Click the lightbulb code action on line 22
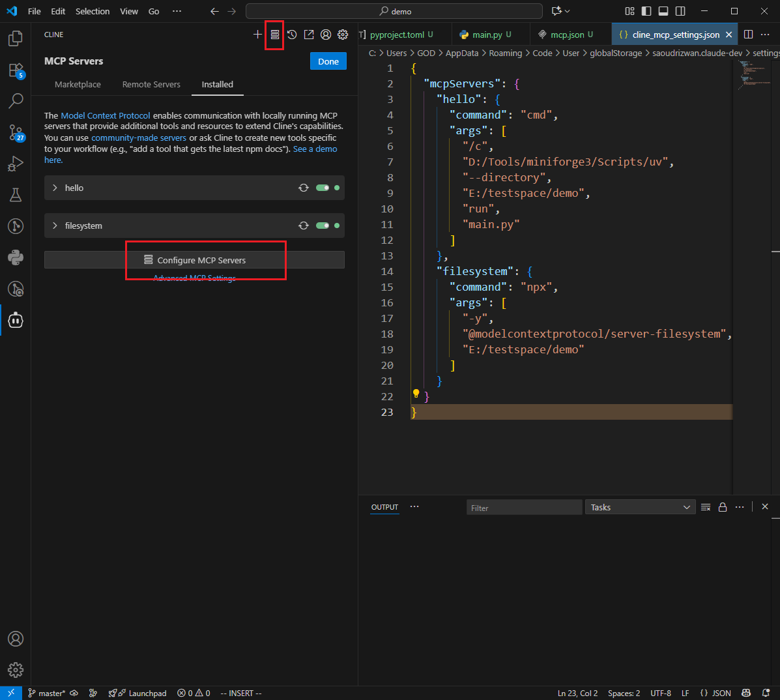 416,394
